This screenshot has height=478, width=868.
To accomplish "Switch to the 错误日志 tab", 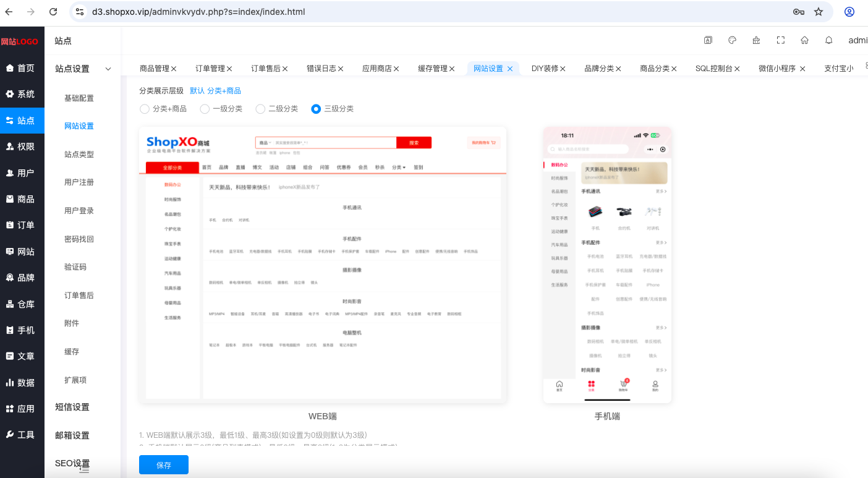I will 321,69.
